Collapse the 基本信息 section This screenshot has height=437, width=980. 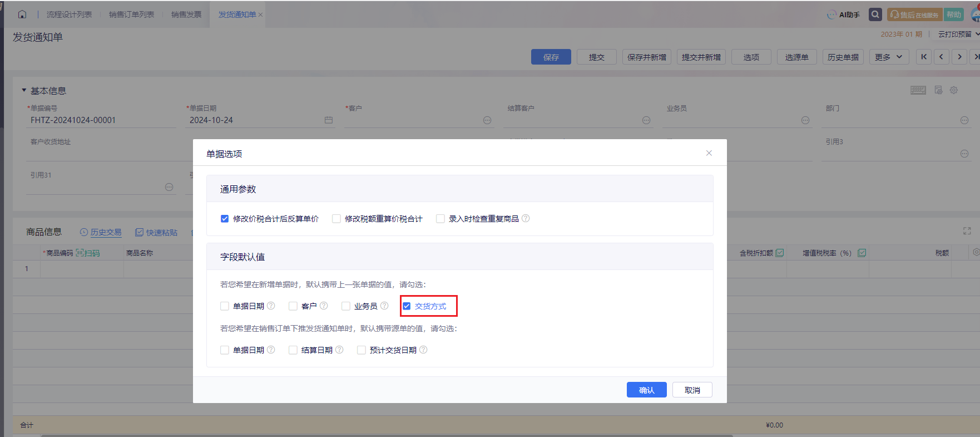(24, 90)
